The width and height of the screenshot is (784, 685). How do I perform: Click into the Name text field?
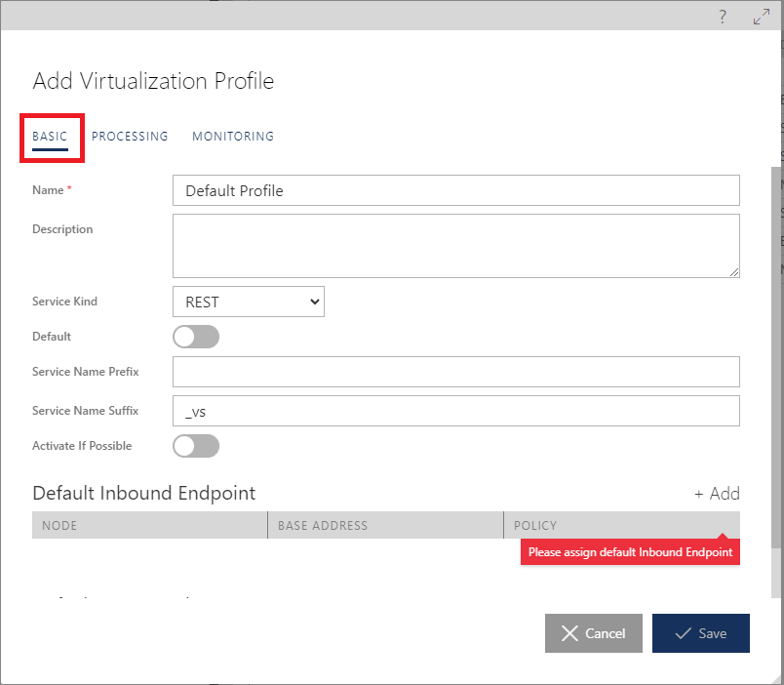[x=455, y=191]
